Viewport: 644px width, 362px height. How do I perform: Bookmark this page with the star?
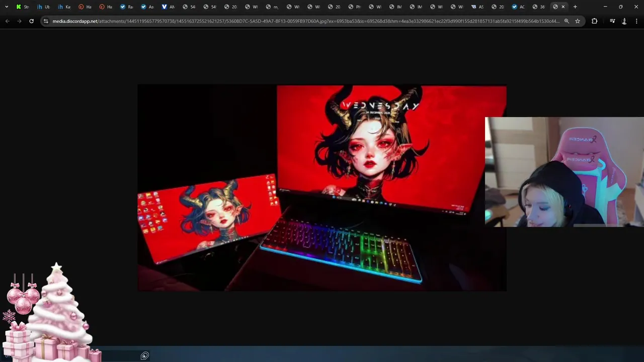(578, 21)
